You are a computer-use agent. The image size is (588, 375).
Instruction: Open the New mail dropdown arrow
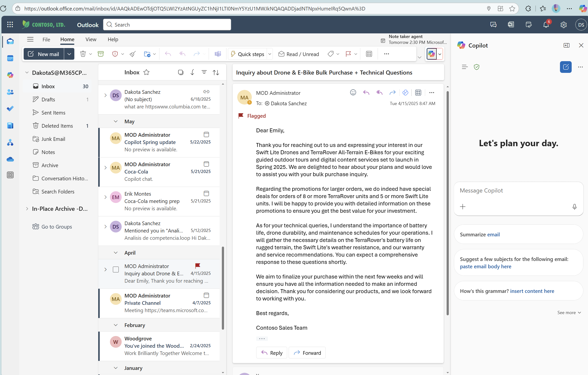[69, 54]
